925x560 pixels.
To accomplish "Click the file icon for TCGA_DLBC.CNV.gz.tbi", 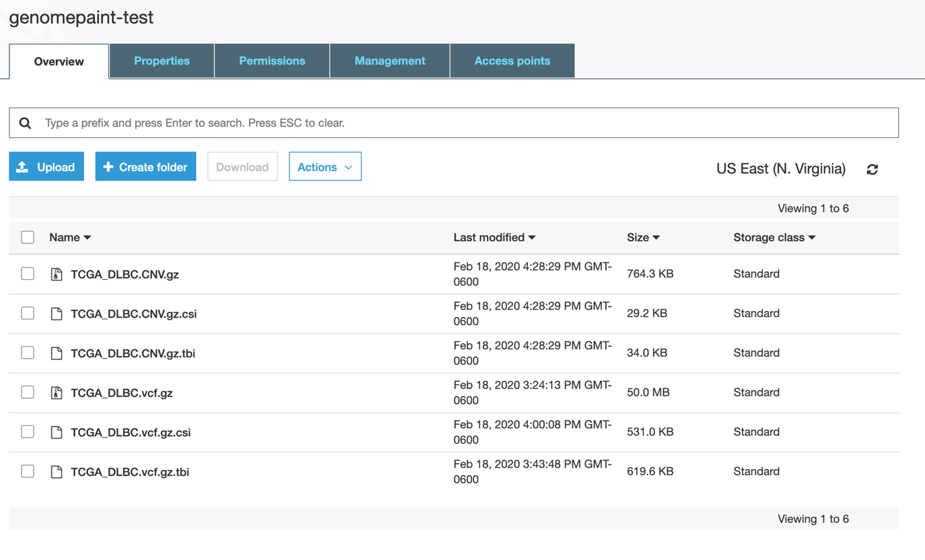I will click(57, 353).
